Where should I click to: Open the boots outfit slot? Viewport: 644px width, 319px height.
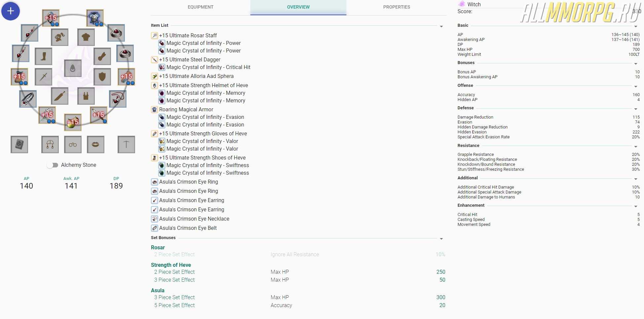tap(44, 56)
